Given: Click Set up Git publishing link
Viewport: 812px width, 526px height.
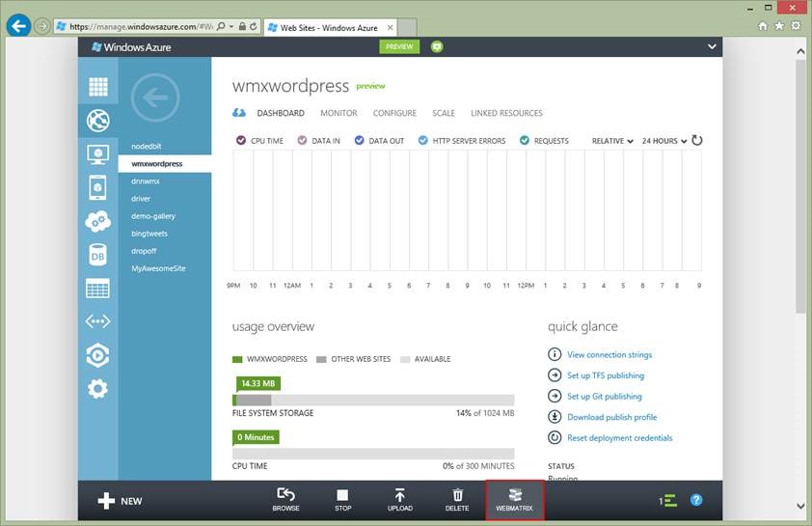Looking at the screenshot, I should click(x=605, y=397).
